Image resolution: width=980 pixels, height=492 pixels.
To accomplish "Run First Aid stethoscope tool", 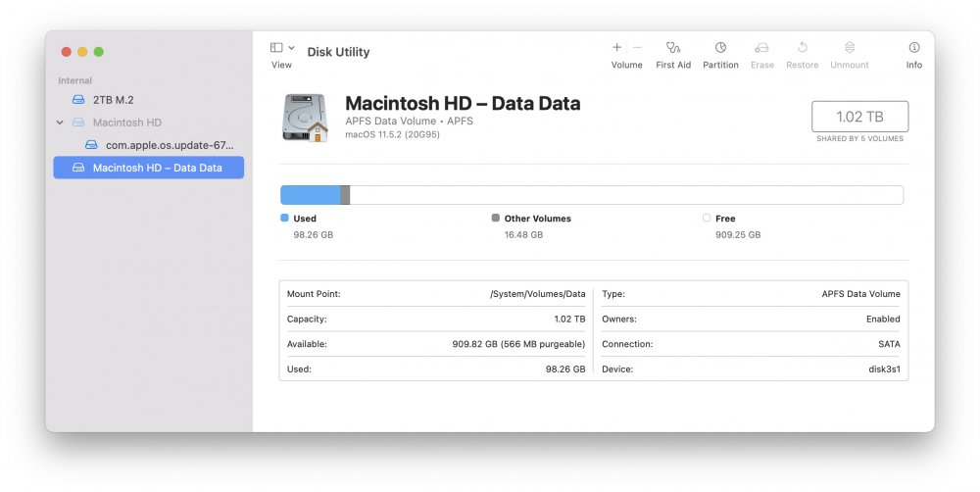I will 673,47.
